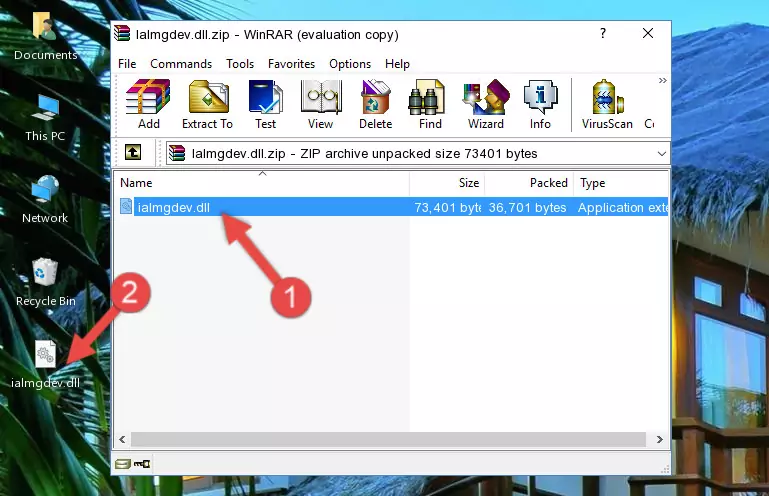Image resolution: width=769 pixels, height=496 pixels.
Task: Close the WinRAR window
Action: [648, 33]
